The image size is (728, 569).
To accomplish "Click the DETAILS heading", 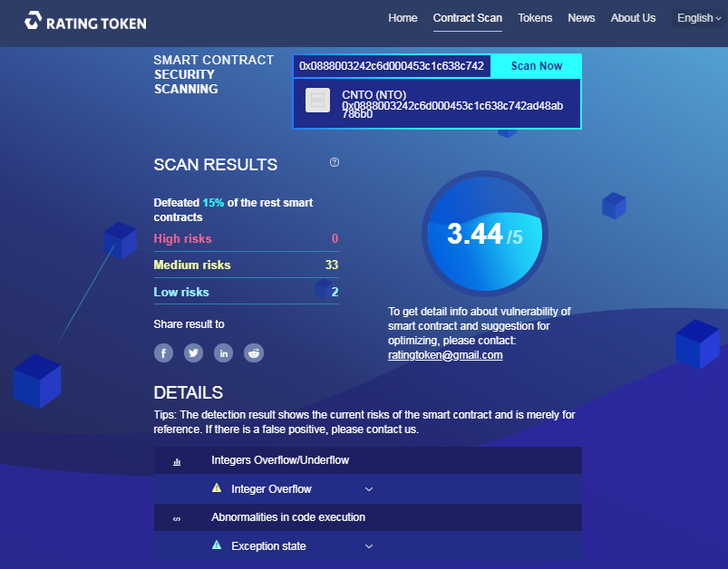I will (x=188, y=392).
